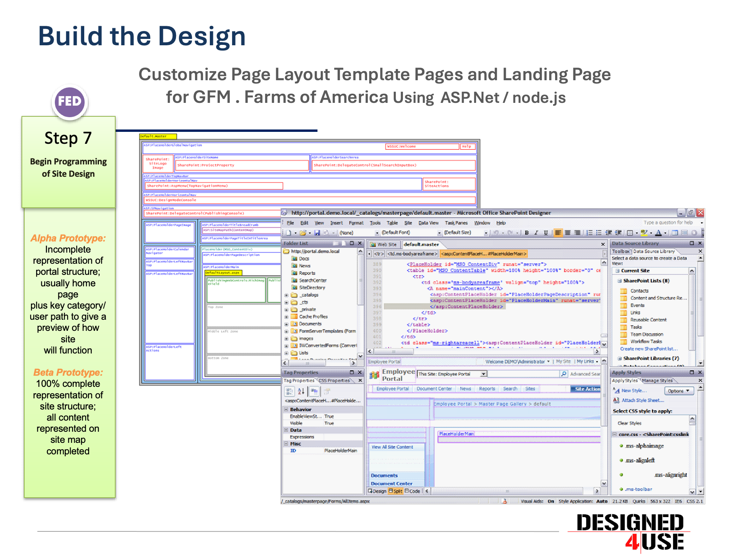Switch to the Manage Styles tab
Viewport: 747px width, 560px height.
(657, 380)
